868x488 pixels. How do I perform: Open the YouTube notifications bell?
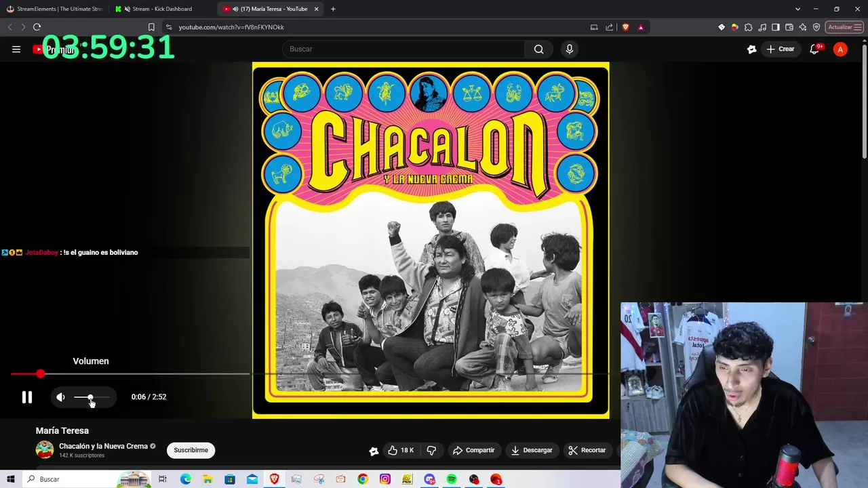tap(814, 49)
